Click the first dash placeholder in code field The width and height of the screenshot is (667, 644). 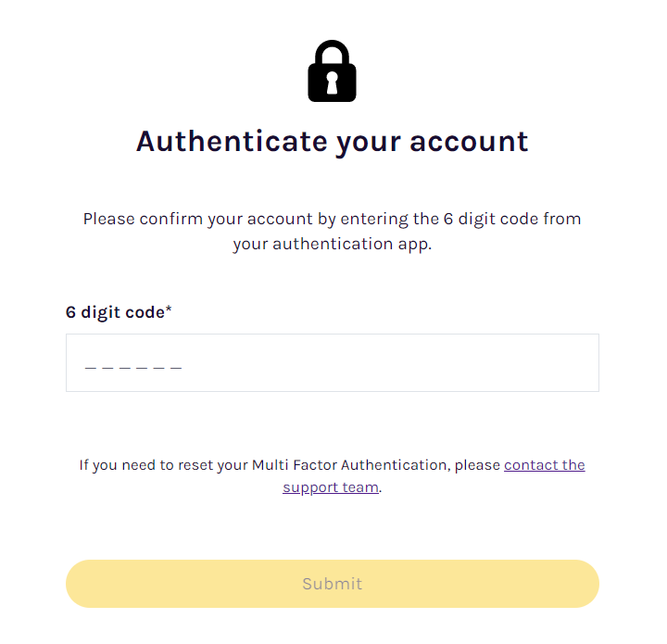(x=90, y=368)
